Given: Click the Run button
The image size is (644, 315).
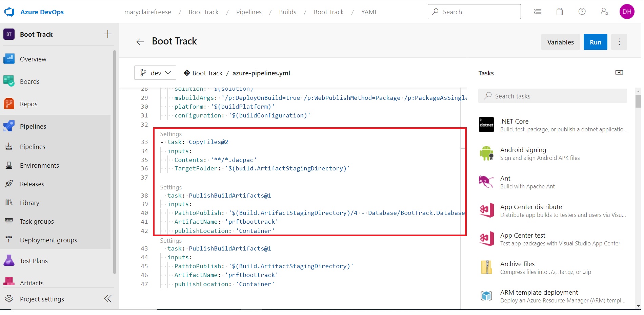Looking at the screenshot, I should point(595,42).
